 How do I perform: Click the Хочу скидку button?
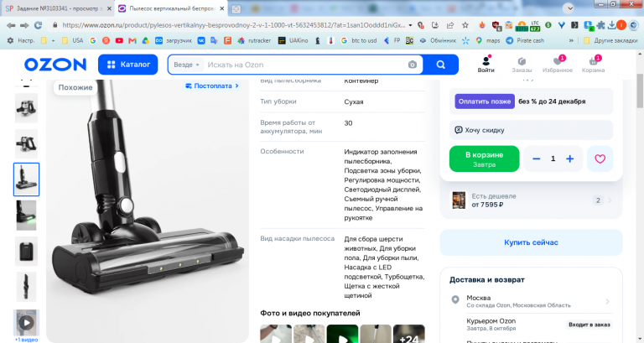(531, 130)
